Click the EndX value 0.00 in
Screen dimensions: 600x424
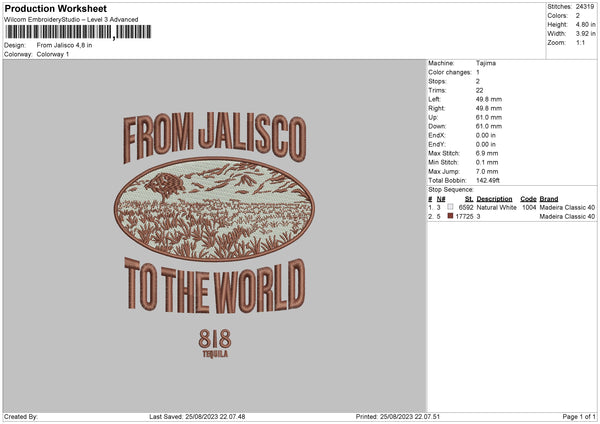[x=486, y=135]
